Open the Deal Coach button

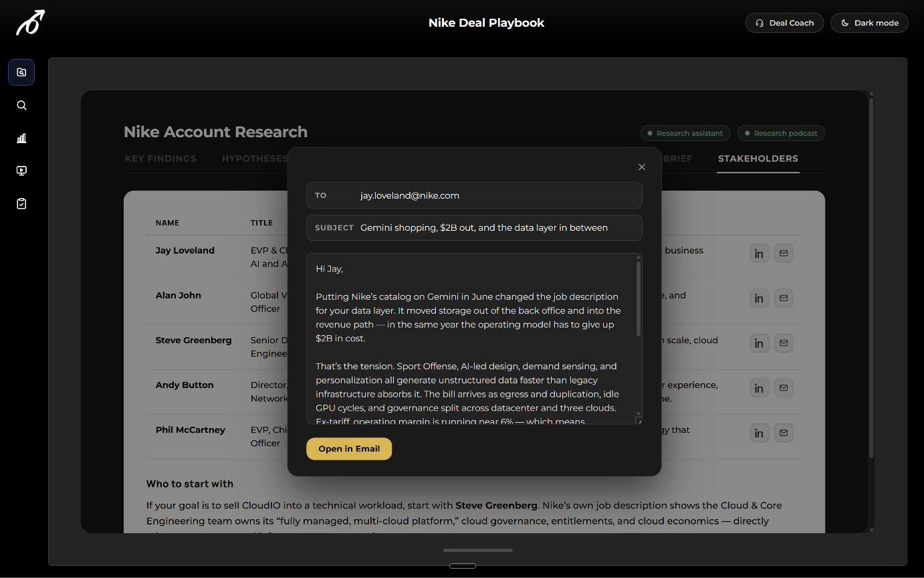point(784,23)
